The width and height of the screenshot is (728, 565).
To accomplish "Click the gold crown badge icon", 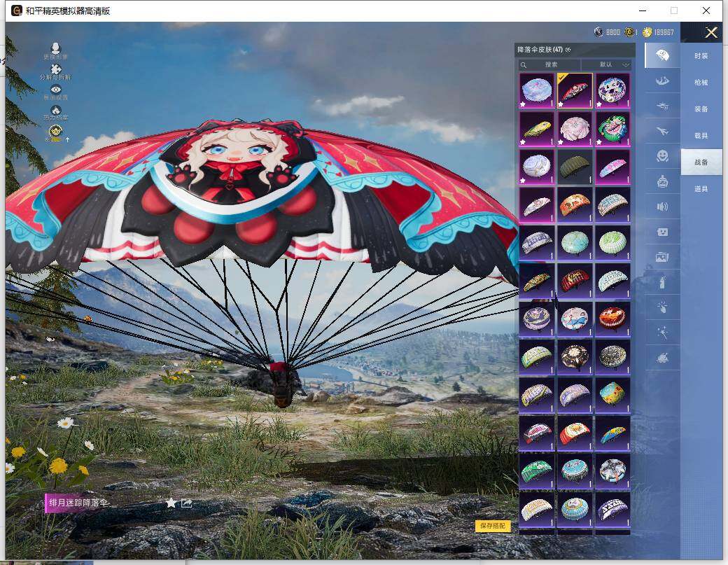I will tap(56, 131).
